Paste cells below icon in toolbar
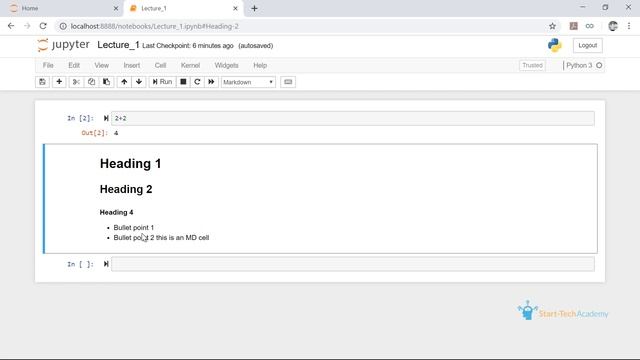The width and height of the screenshot is (640, 360). (107, 82)
